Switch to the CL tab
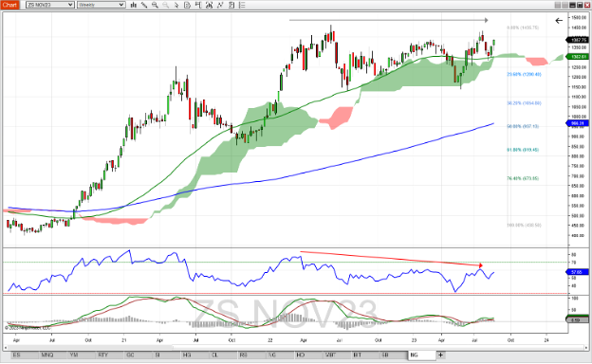Image resolution: width=592 pixels, height=364 pixels. tap(223, 355)
